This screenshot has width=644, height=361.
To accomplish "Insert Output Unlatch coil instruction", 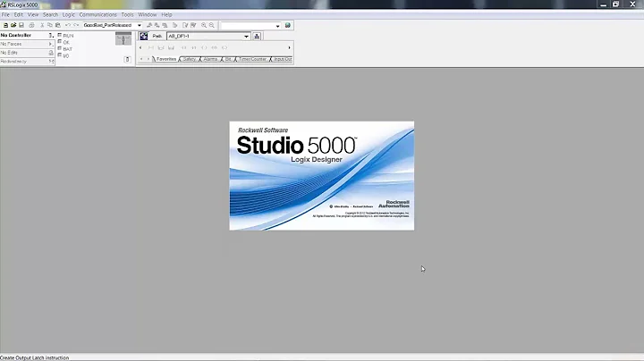I will (x=214, y=47).
